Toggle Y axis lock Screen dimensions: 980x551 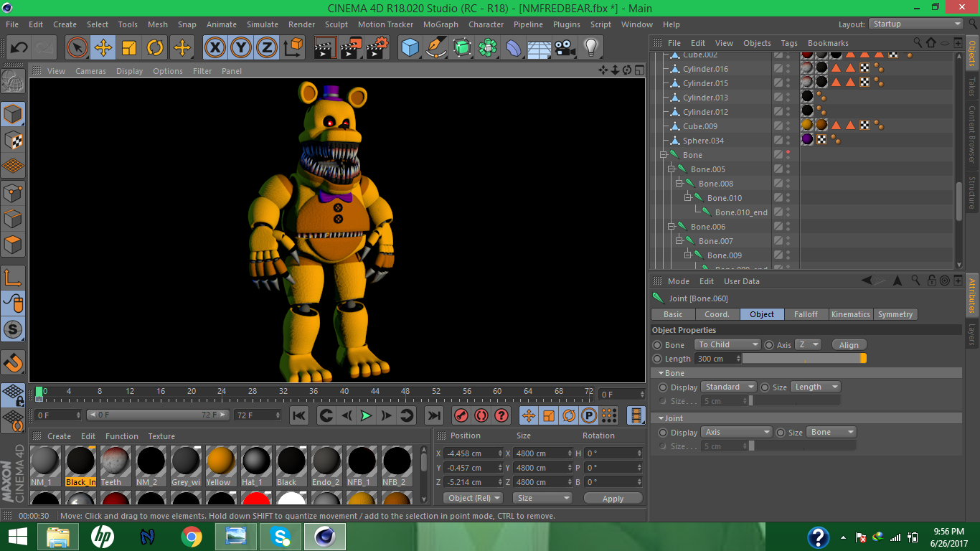[241, 48]
